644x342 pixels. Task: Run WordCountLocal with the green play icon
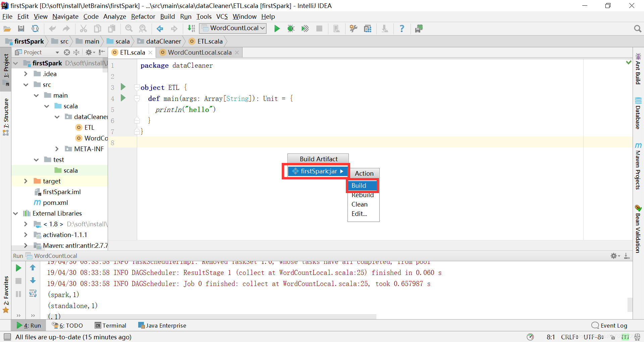click(277, 29)
